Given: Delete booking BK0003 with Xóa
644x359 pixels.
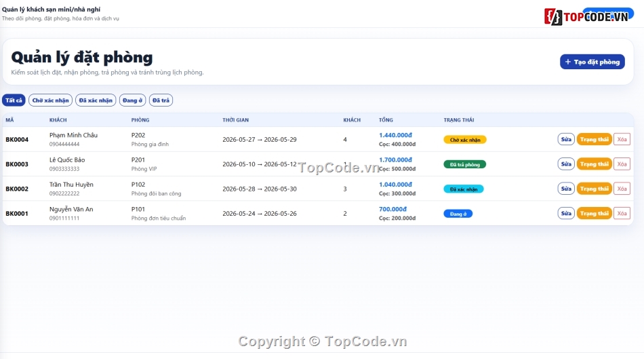Looking at the screenshot, I should [x=622, y=164].
